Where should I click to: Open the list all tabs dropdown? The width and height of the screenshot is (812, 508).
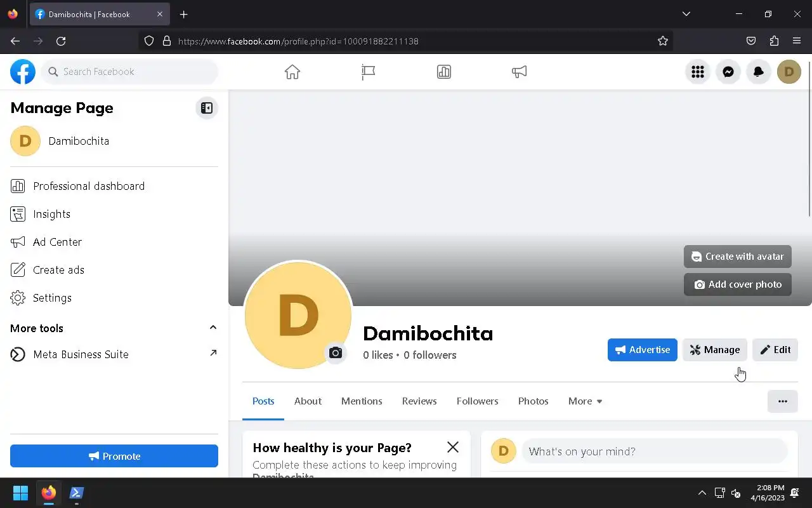coord(686,14)
